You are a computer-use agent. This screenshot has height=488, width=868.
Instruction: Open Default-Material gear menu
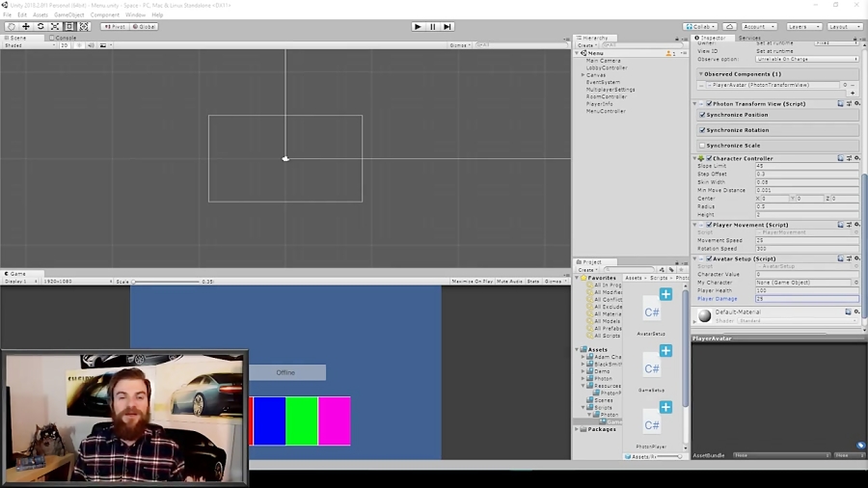(857, 312)
